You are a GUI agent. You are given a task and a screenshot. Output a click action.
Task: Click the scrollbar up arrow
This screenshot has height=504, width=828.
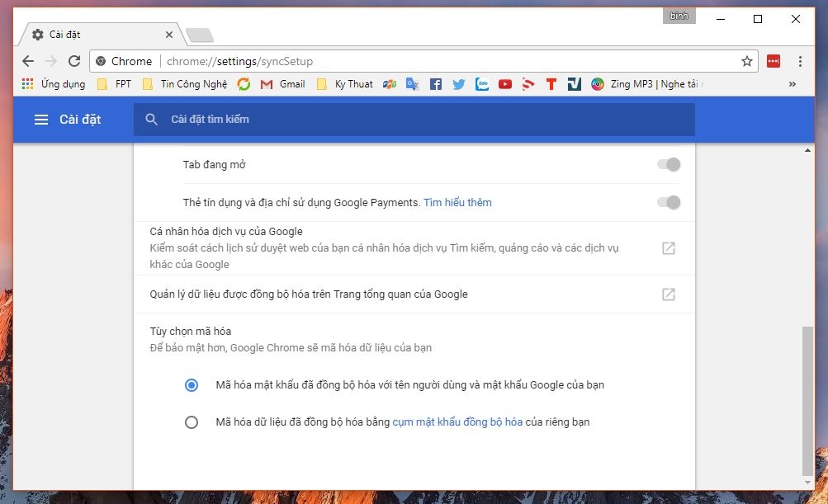(807, 150)
